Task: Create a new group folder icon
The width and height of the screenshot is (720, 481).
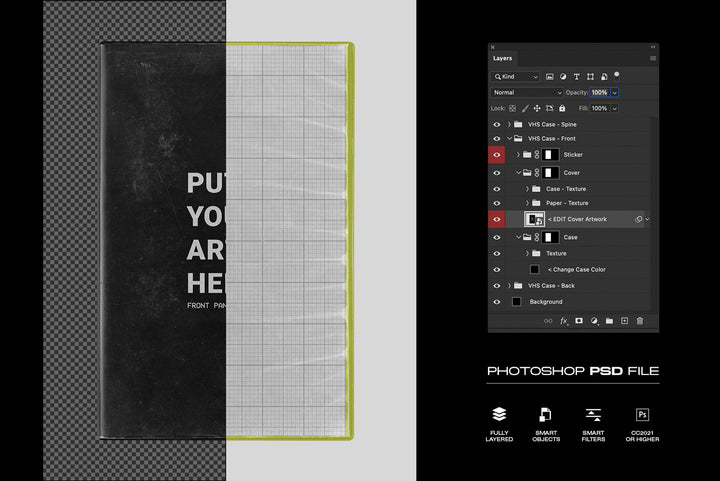Action: pos(609,321)
